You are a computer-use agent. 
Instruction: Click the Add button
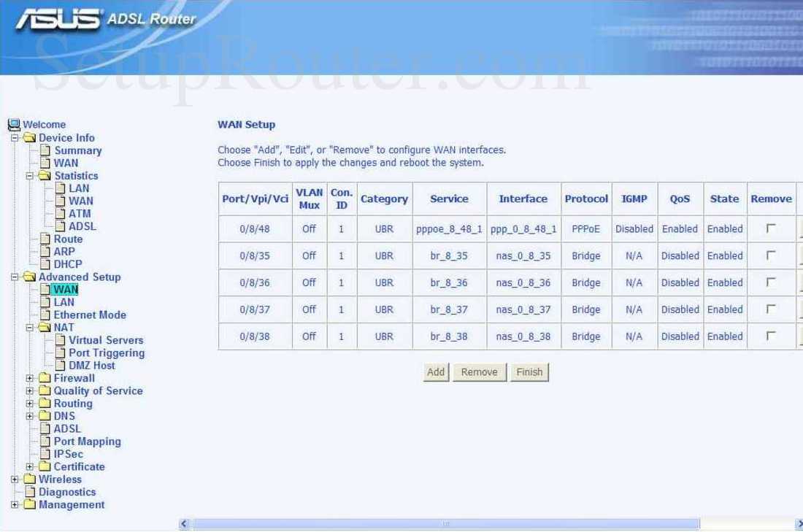point(436,371)
